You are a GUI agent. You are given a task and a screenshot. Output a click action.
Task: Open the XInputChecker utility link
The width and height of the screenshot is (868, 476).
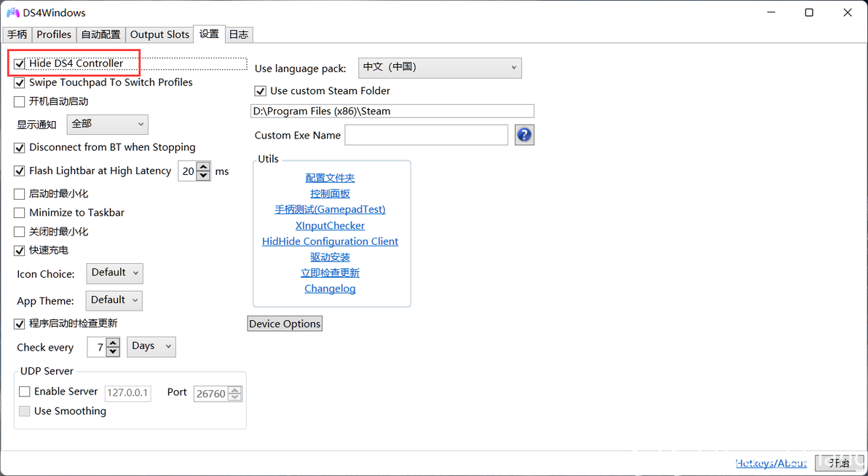point(330,225)
